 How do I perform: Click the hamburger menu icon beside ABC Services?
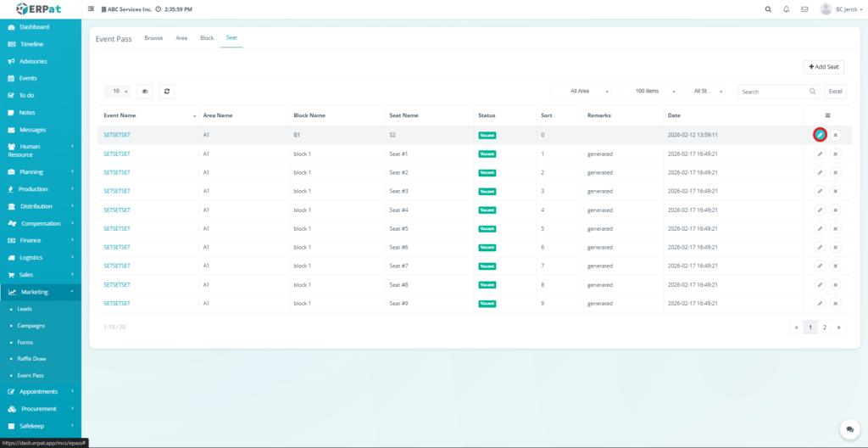[x=92, y=9]
